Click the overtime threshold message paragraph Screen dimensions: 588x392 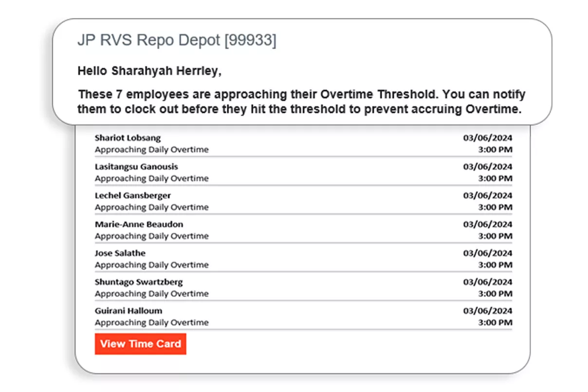click(x=301, y=102)
